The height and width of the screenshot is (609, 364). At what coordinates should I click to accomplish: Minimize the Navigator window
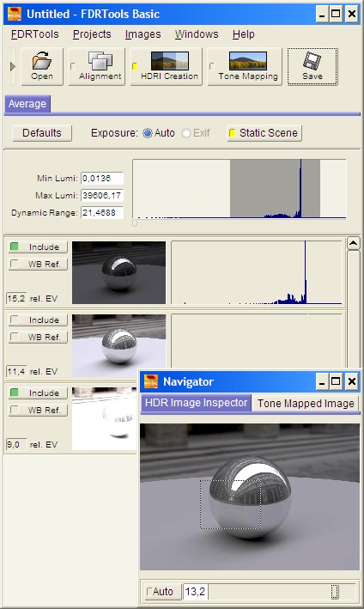322,381
